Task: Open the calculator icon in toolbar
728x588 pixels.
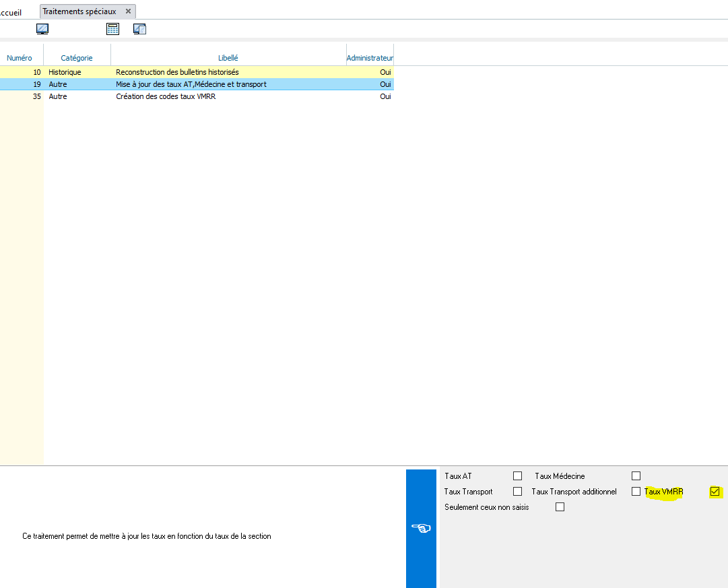Action: 112,29
